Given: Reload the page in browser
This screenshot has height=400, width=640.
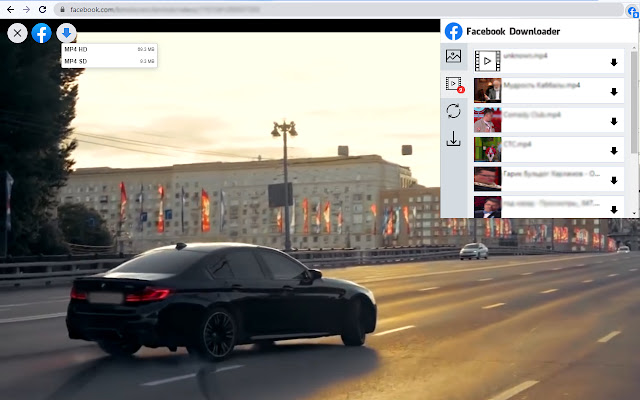Looking at the screenshot, I should coord(42,8).
